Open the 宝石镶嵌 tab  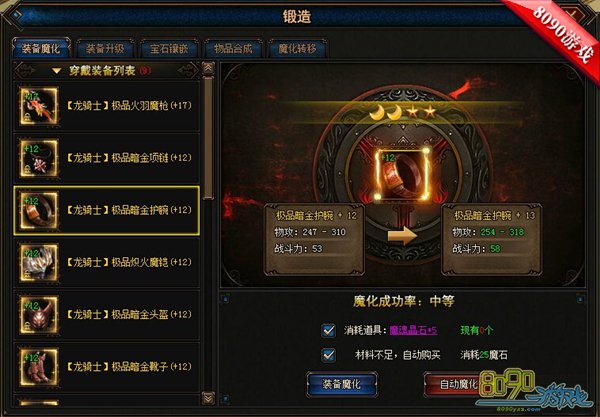[169, 49]
